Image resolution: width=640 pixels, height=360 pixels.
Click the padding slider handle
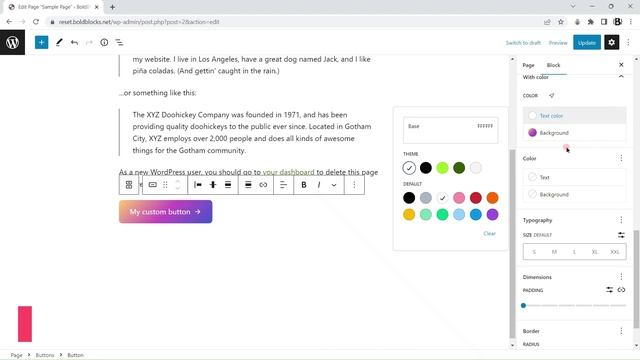click(x=524, y=305)
